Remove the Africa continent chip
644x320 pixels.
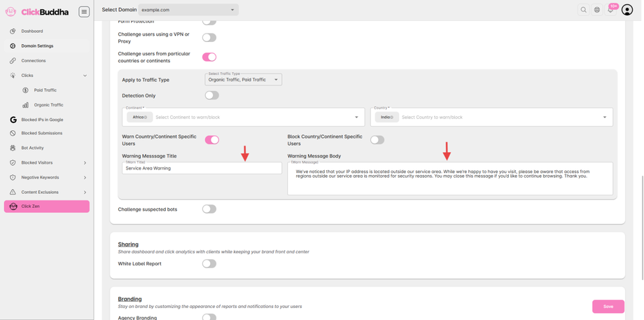146,118
